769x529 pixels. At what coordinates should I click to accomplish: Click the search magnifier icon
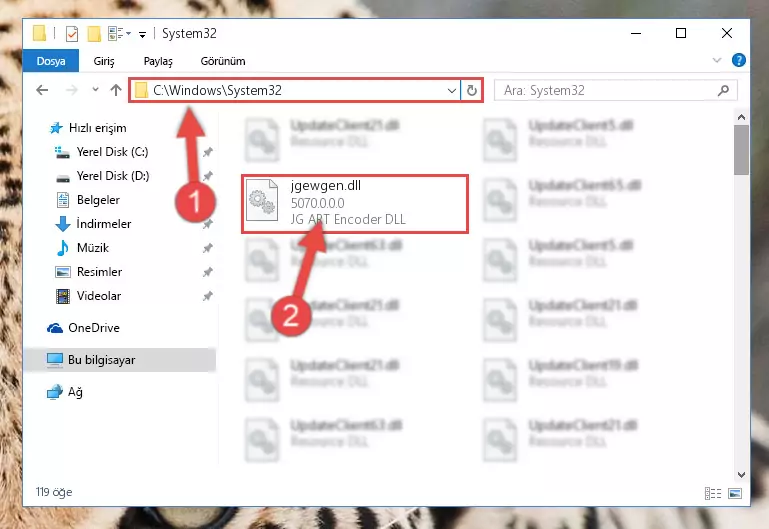tap(723, 90)
